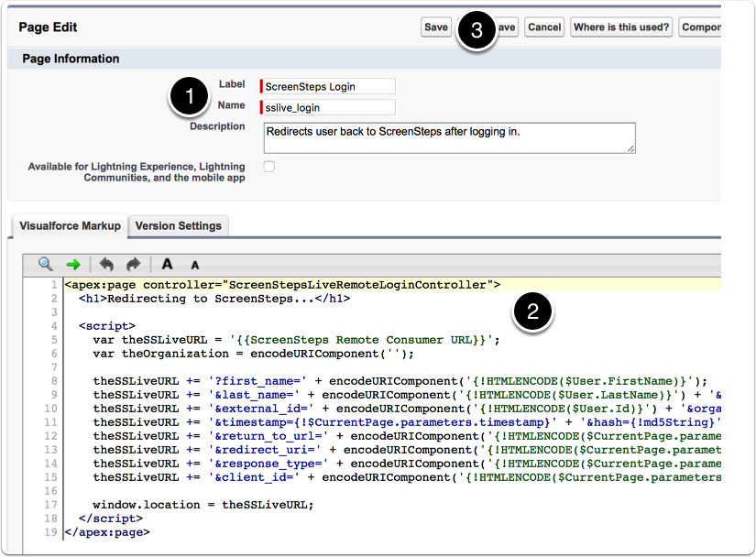The height and width of the screenshot is (557, 756).
Task: Toggle the Available for Lightning Experience checkbox
Action: (x=269, y=166)
